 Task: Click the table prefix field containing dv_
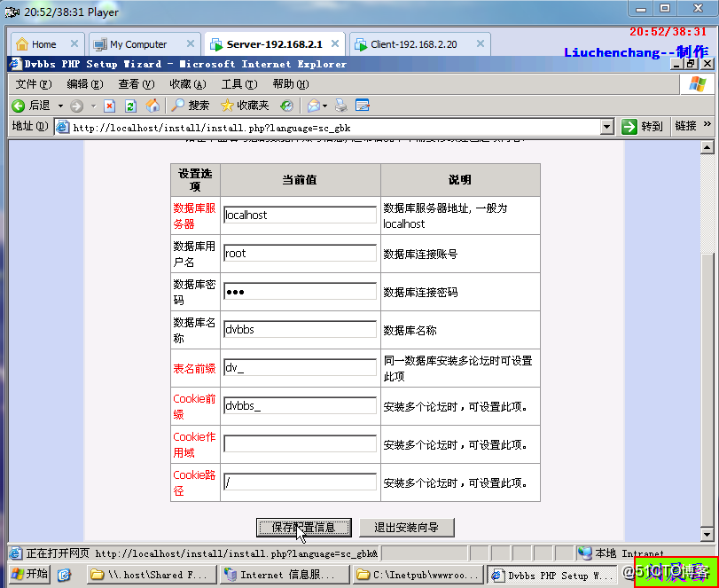[x=300, y=367]
